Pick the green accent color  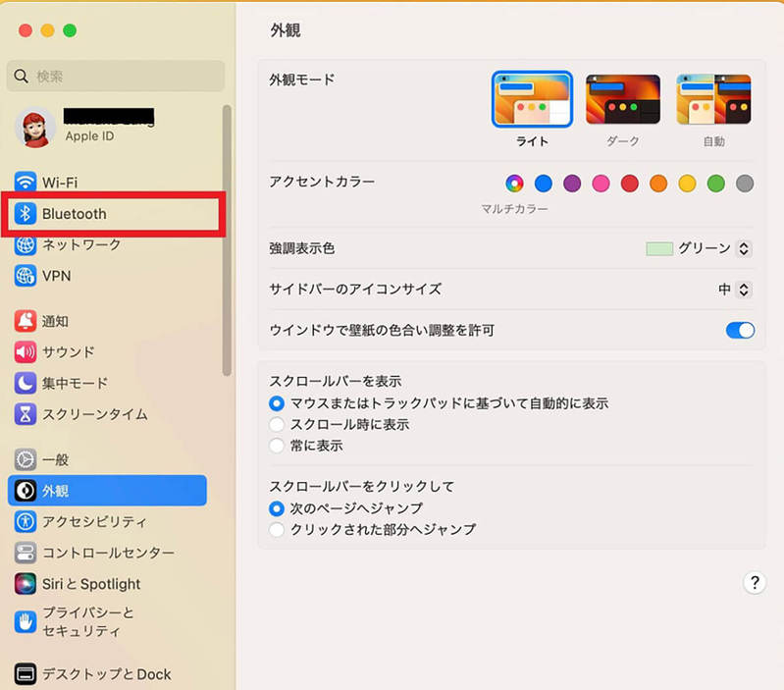716,184
